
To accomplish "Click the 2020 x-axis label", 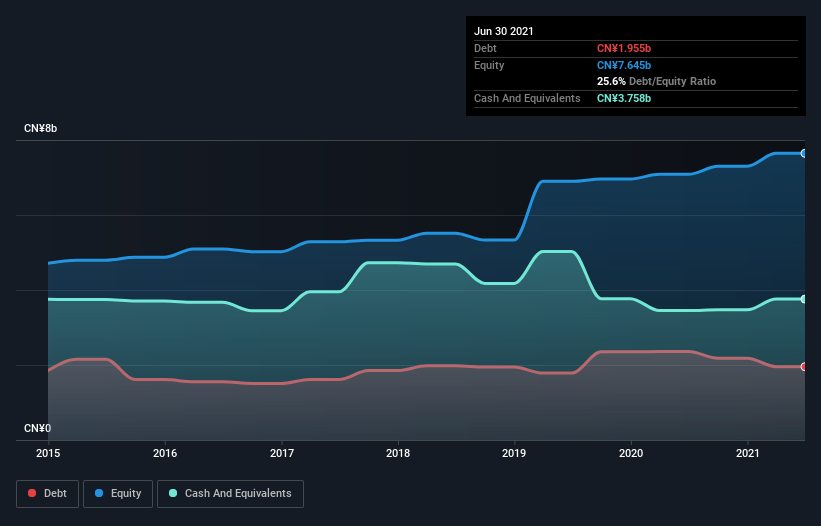I will [631, 453].
